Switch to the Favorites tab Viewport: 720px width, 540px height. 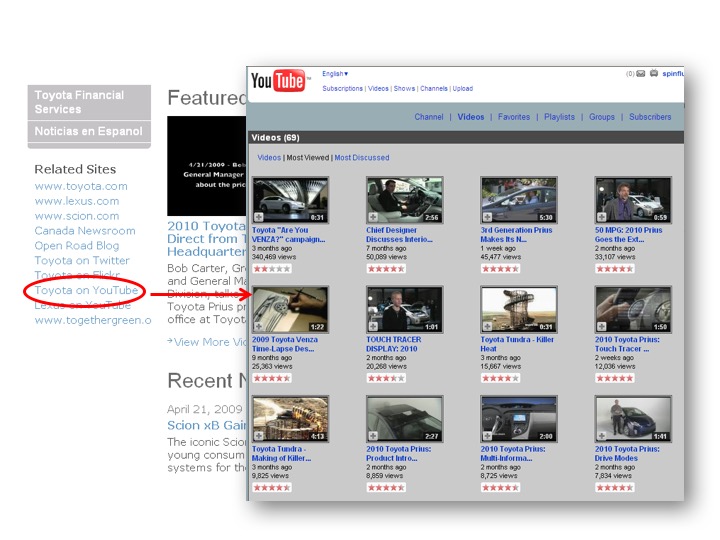click(x=514, y=117)
